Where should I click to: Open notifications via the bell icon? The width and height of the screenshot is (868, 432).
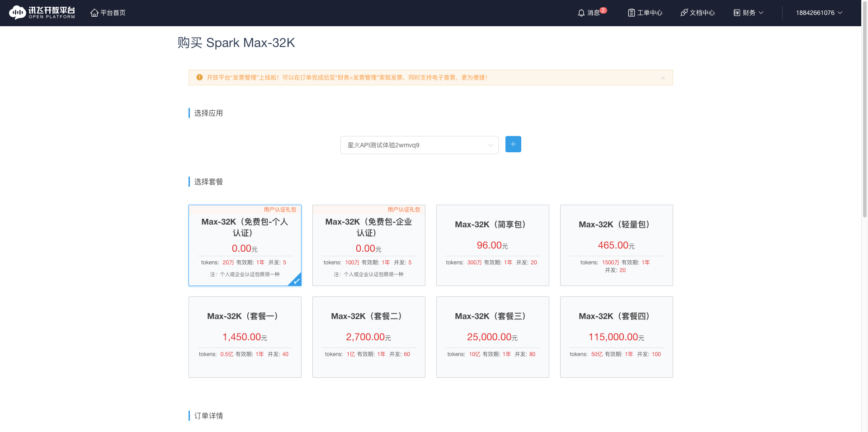coord(581,13)
